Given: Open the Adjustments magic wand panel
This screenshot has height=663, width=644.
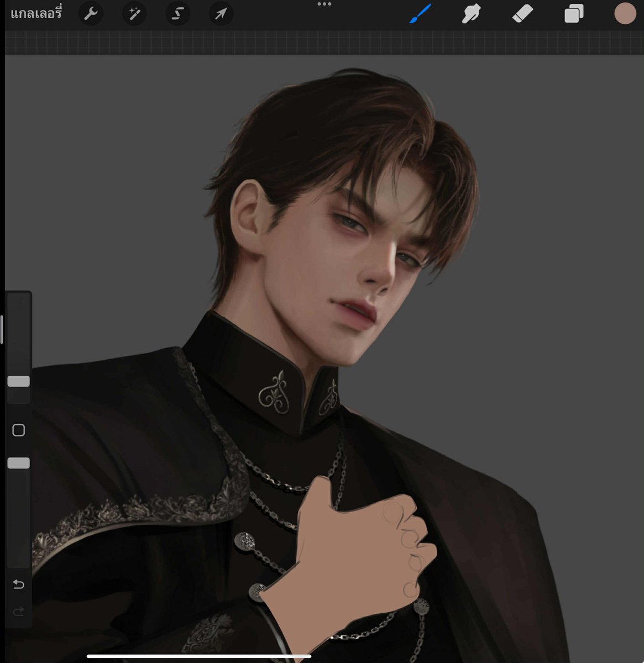Looking at the screenshot, I should [134, 14].
